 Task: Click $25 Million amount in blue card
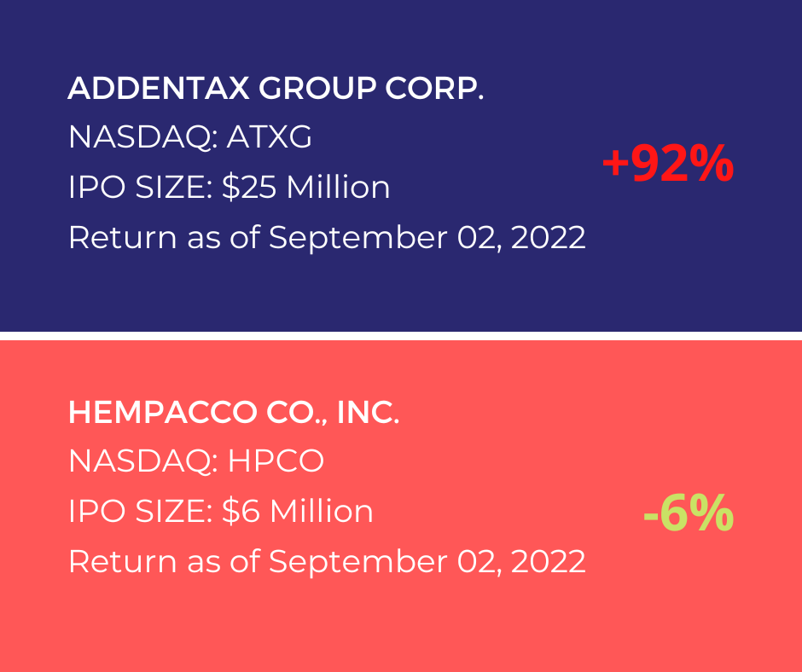tap(305, 187)
